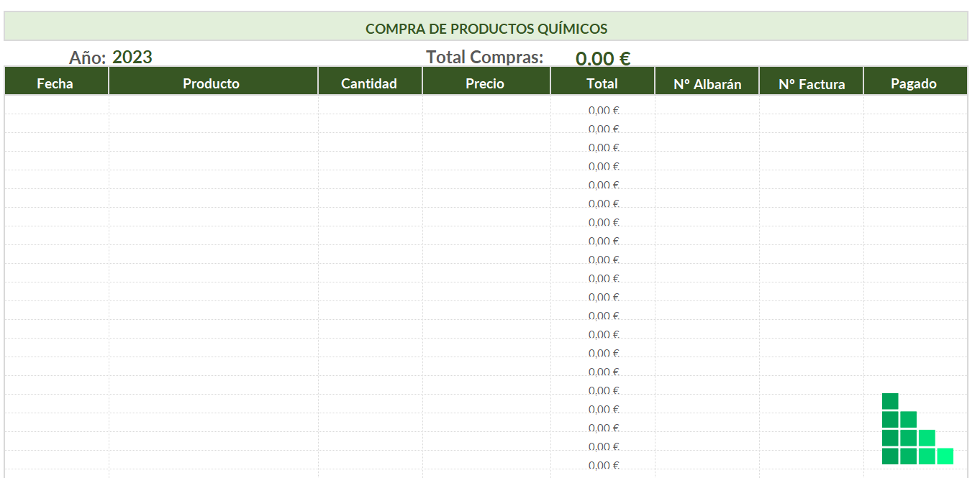Click the Total Compras label
The height and width of the screenshot is (478, 980).
pos(485,57)
